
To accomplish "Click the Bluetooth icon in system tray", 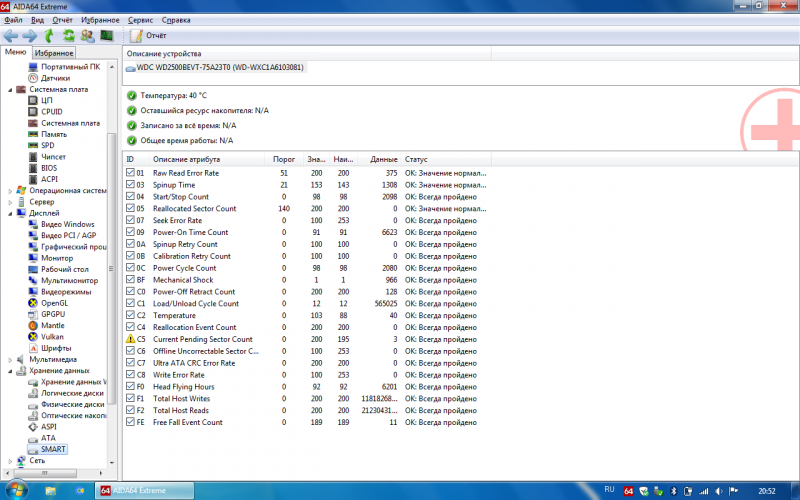I will pos(674,491).
